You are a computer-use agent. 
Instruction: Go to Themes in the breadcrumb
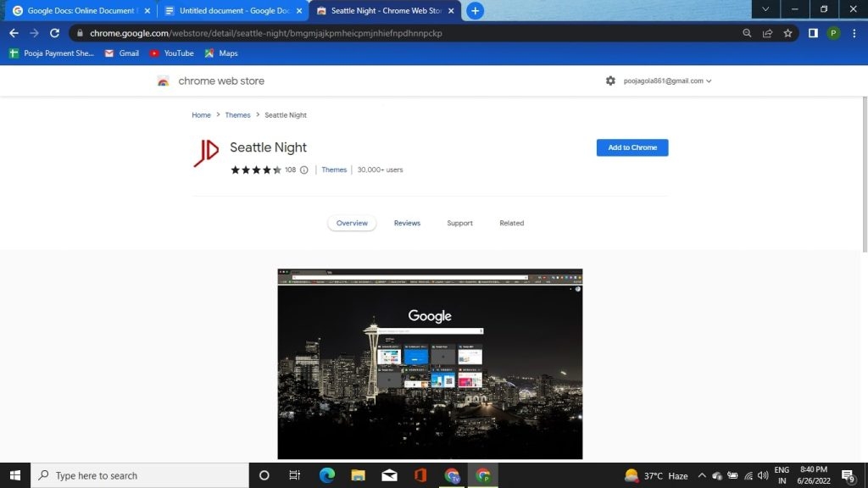click(237, 115)
